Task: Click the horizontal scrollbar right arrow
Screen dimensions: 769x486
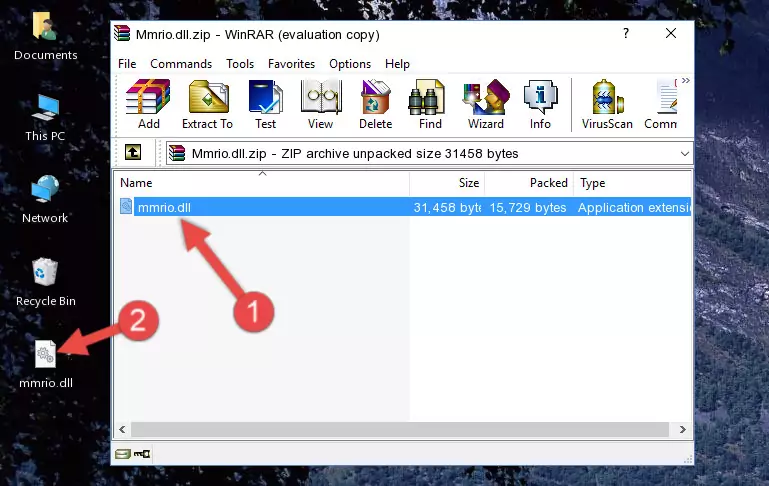Action: [x=683, y=430]
